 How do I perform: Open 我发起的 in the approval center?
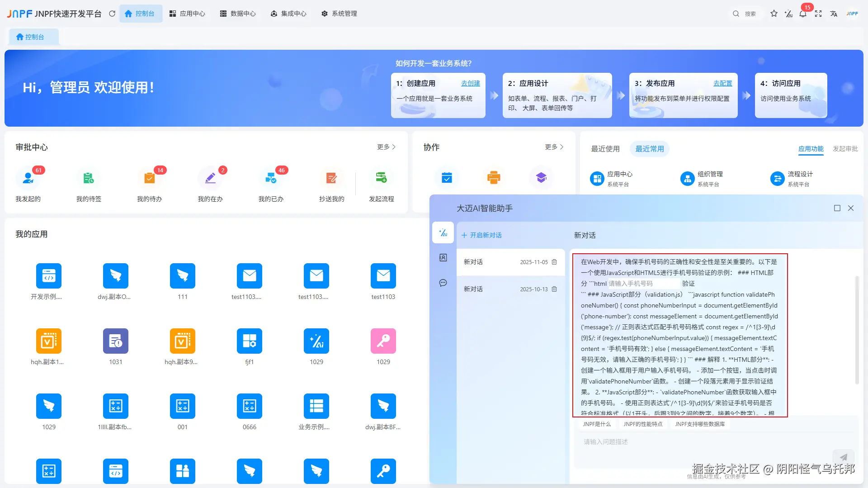pos(28,178)
